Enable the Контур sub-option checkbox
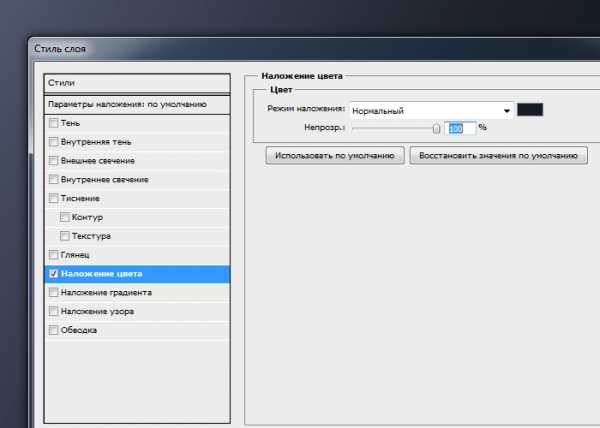 tap(65, 217)
